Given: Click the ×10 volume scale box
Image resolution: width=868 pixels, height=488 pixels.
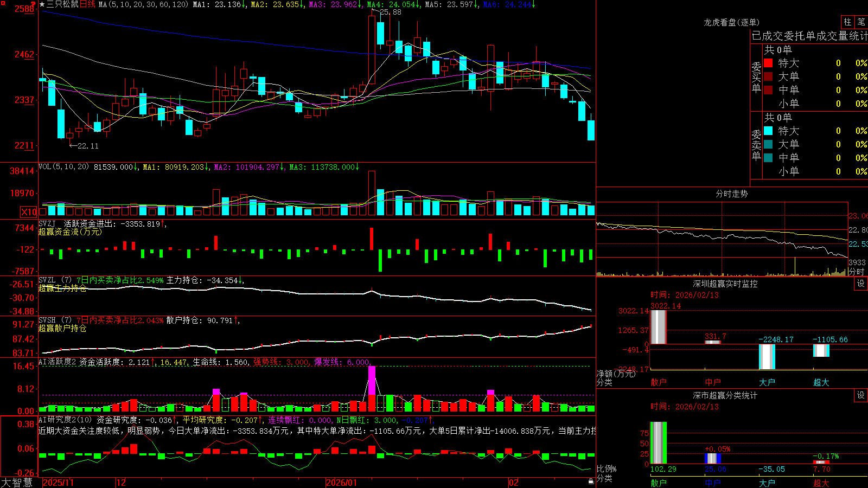Looking at the screenshot, I should click(x=29, y=212).
